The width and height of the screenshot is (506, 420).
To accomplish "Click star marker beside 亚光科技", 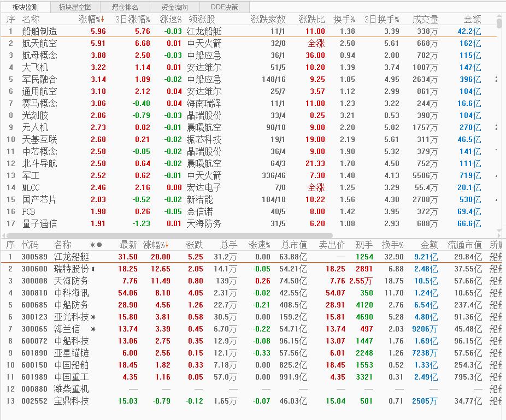I will point(93,317).
